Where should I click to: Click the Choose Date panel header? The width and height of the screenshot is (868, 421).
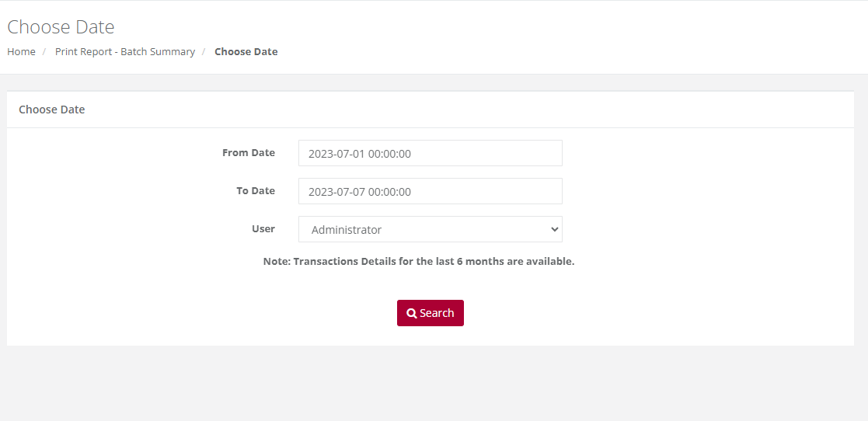(x=51, y=110)
